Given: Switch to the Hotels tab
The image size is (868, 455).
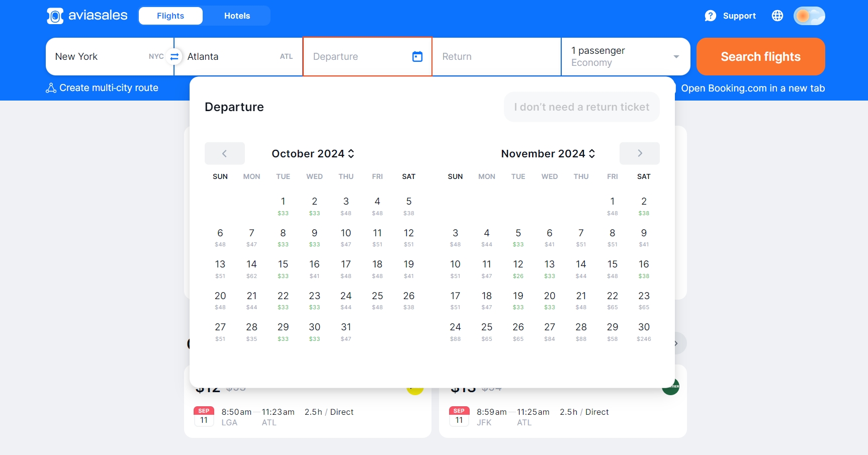Looking at the screenshot, I should [x=237, y=16].
